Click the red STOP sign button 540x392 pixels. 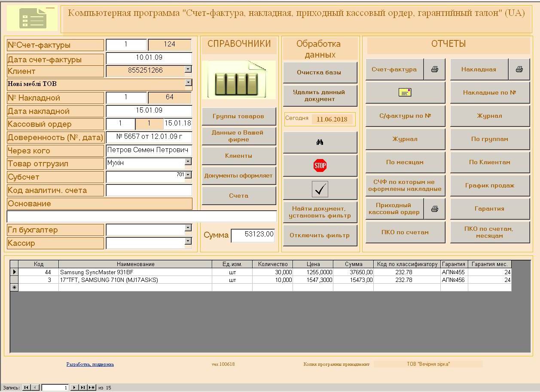pos(320,165)
